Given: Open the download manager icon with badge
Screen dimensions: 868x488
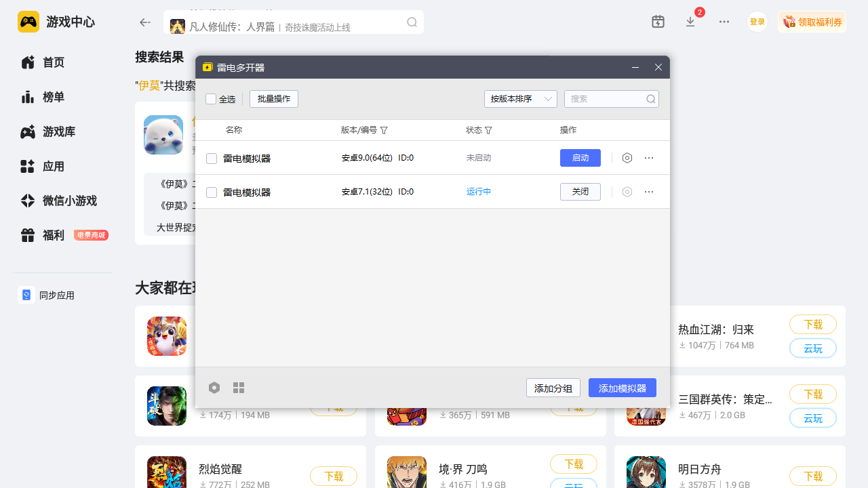Looking at the screenshot, I should click(x=690, y=22).
